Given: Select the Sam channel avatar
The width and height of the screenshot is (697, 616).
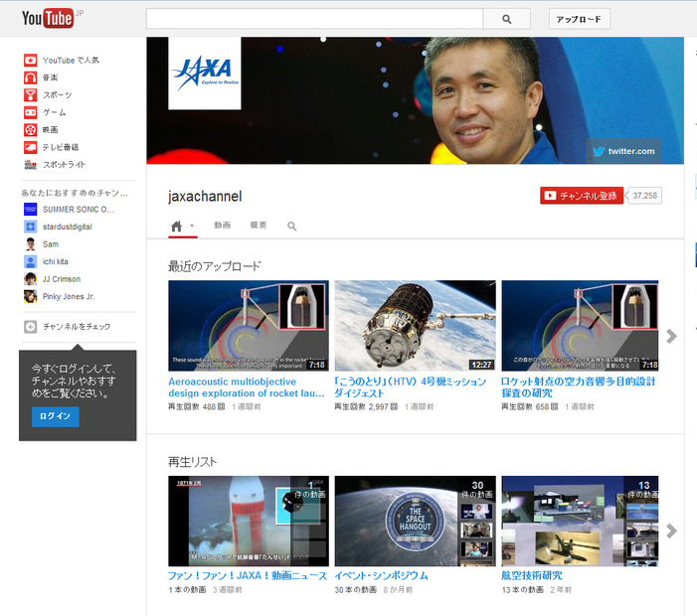Looking at the screenshot, I should (30, 243).
